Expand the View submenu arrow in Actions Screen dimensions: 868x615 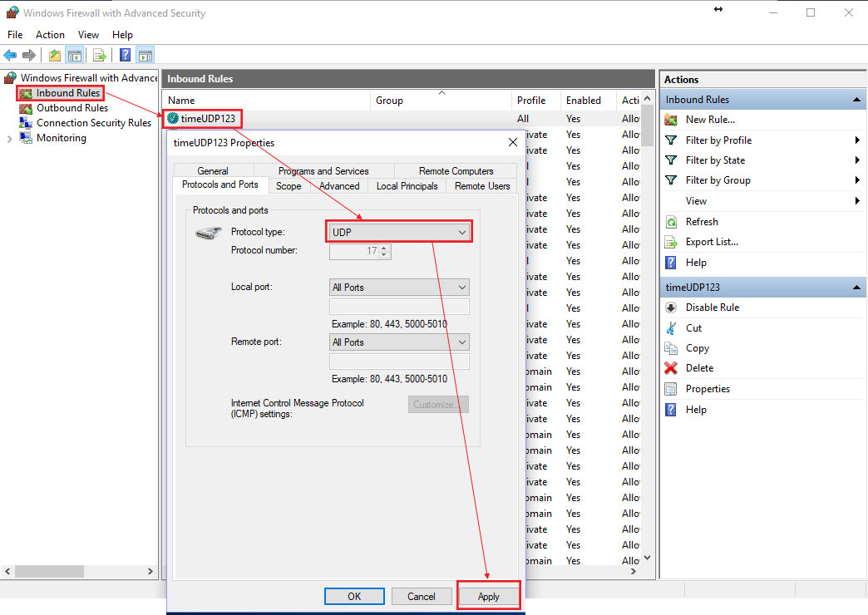tap(857, 200)
